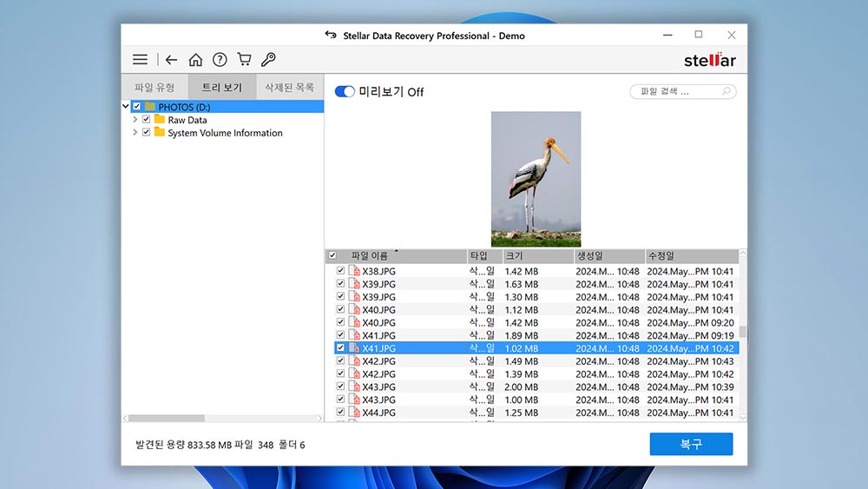Go back with the arrow icon
868x489 pixels.
pyautogui.click(x=172, y=59)
